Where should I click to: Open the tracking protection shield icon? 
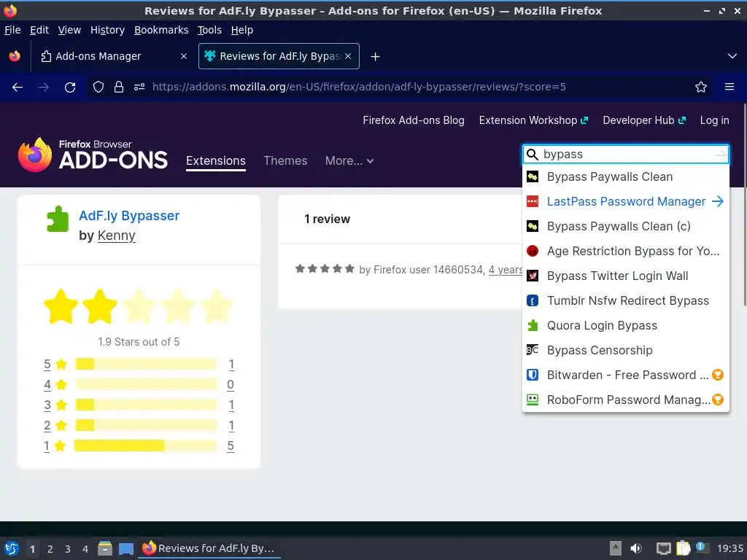click(98, 87)
